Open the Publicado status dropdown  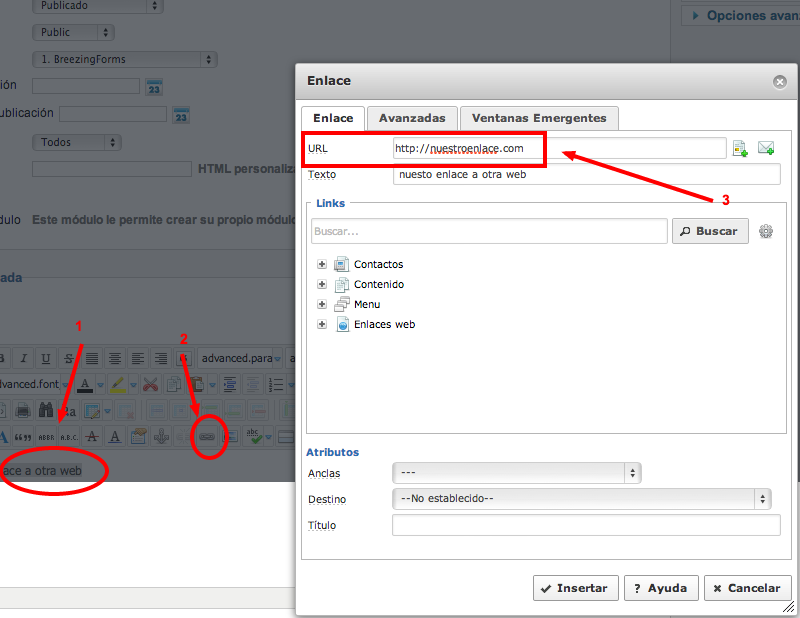pyautogui.click(x=97, y=6)
